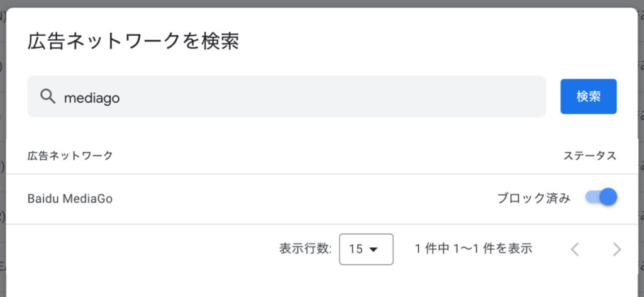
Task: Click the 広告ネットワーク column header
Action: [70, 156]
